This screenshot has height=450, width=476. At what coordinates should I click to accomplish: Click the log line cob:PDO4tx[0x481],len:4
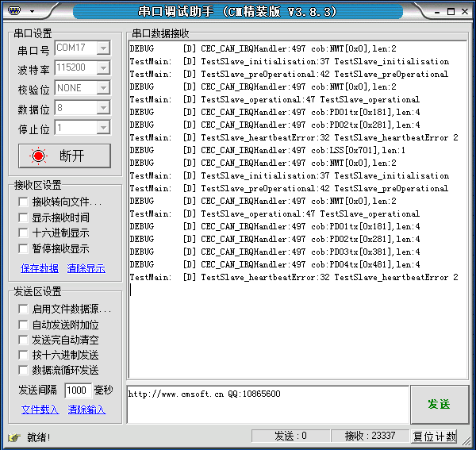pos(275,265)
